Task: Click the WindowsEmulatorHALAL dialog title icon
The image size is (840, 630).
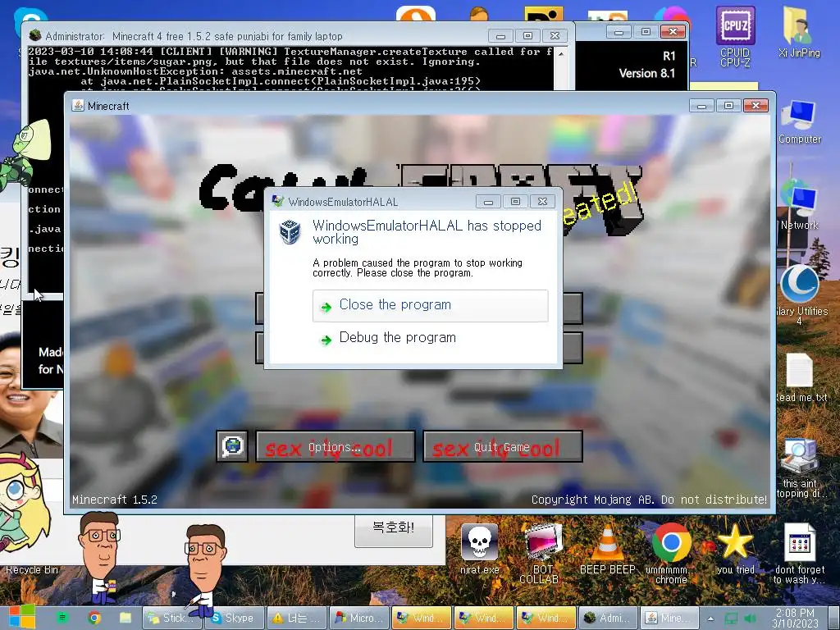Action: 278,202
